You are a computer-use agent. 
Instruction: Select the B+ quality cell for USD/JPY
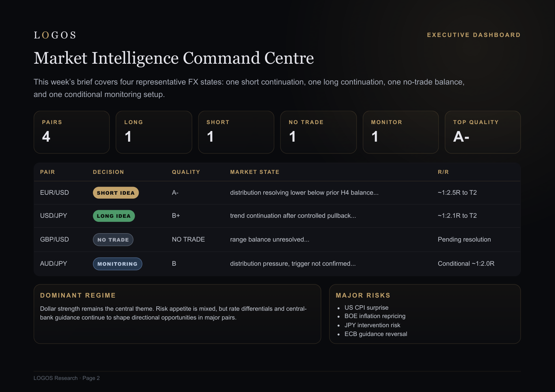(x=176, y=216)
